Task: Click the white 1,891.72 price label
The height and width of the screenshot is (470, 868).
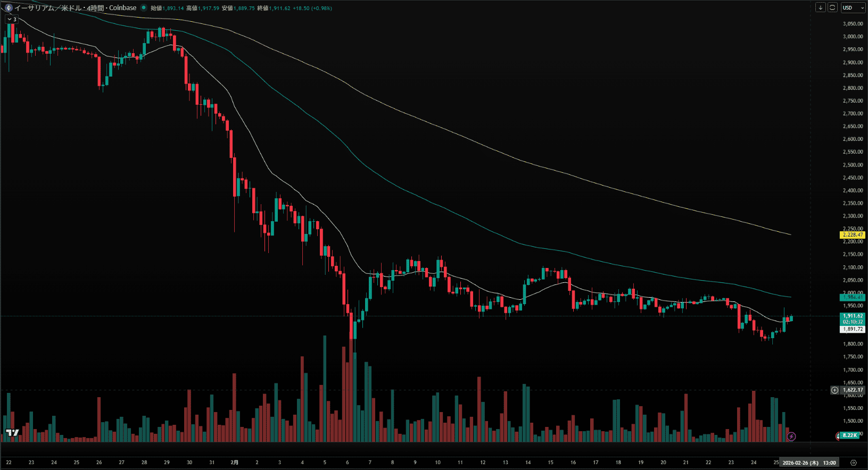Action: [x=853, y=329]
